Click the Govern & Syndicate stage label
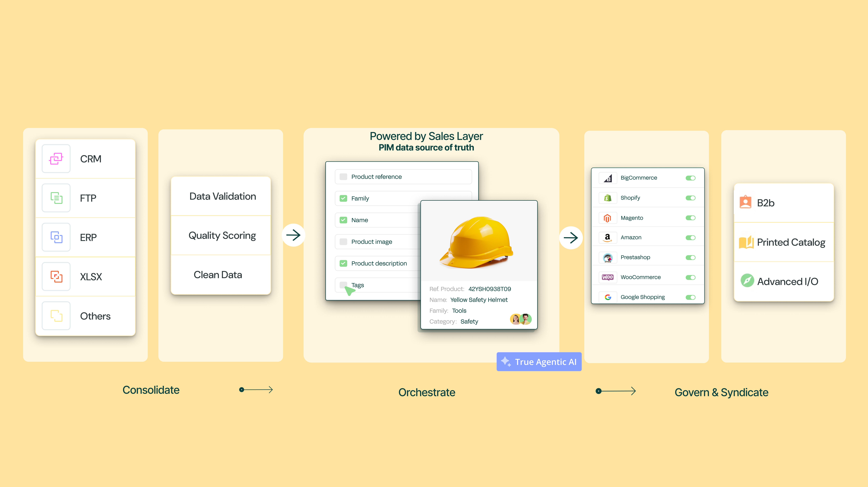Viewport: 868px width, 487px height. tap(721, 392)
